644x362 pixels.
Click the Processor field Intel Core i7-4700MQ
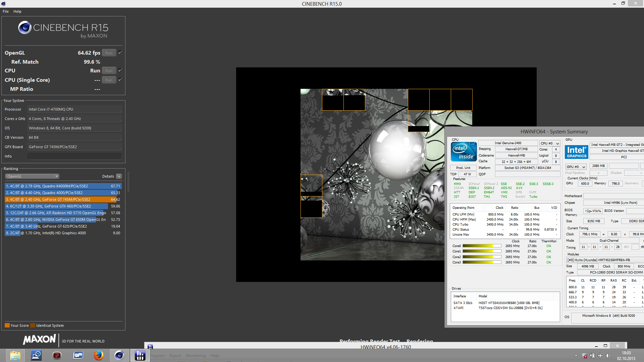(x=74, y=109)
